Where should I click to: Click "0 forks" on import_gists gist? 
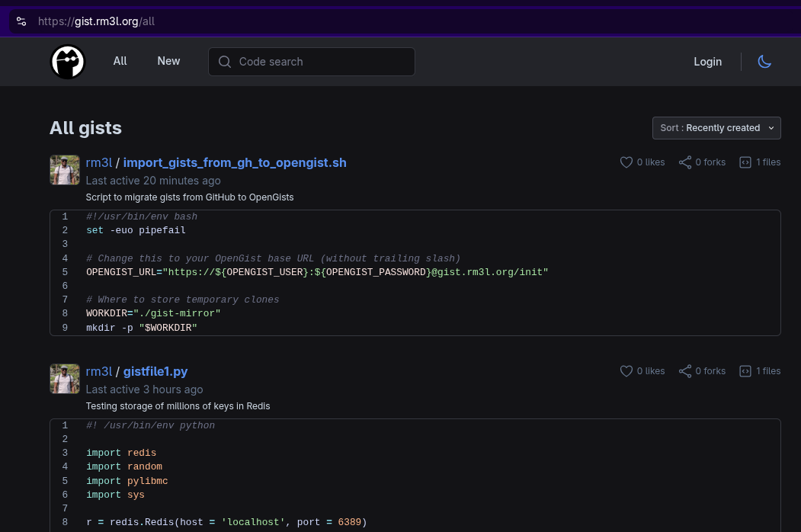710,162
